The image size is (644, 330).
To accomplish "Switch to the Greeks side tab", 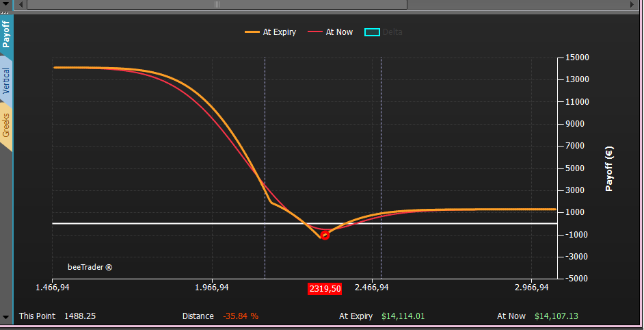I will (6, 125).
